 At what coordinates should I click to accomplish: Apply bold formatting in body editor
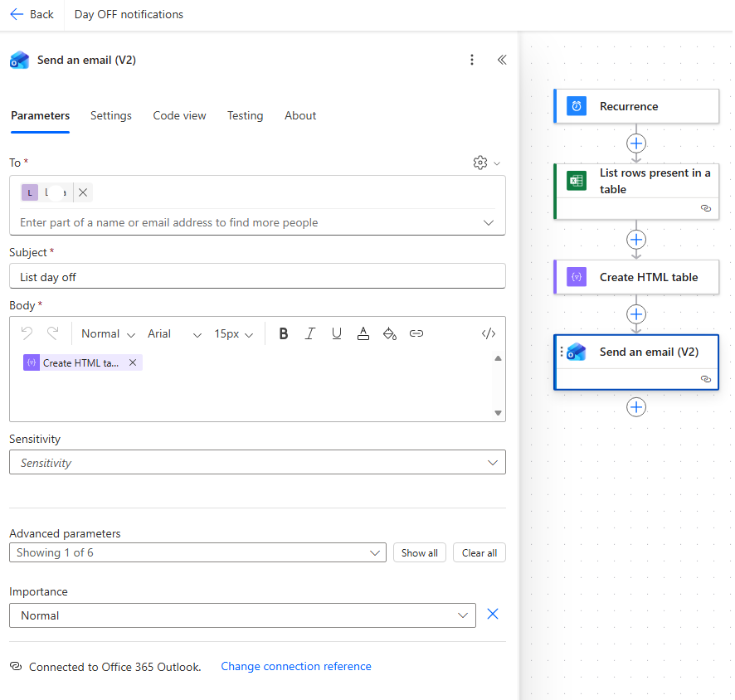point(284,333)
